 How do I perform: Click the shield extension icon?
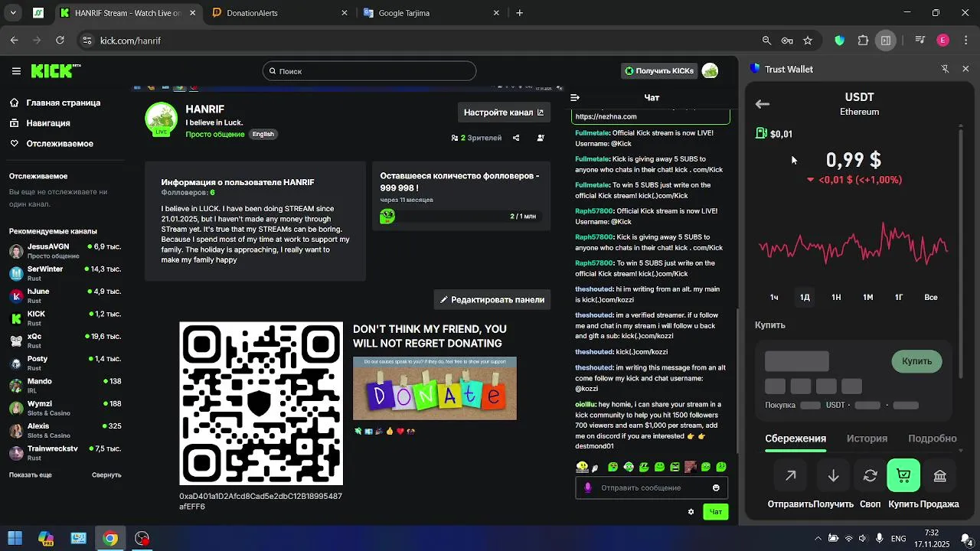click(840, 41)
